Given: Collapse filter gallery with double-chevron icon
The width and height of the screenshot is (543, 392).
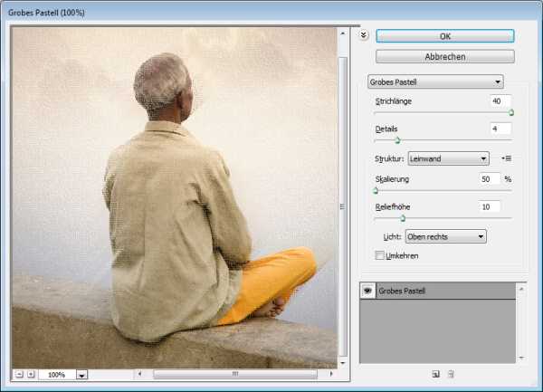Looking at the screenshot, I should click(x=363, y=35).
